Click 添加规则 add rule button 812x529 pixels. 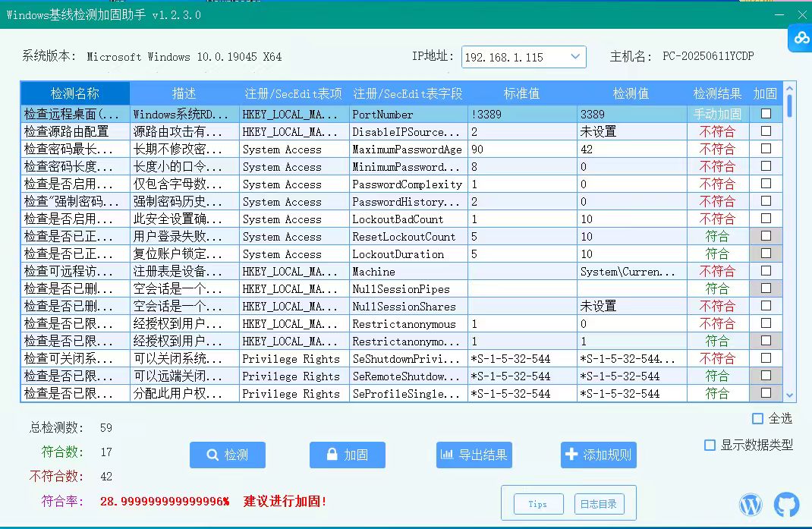pos(599,455)
